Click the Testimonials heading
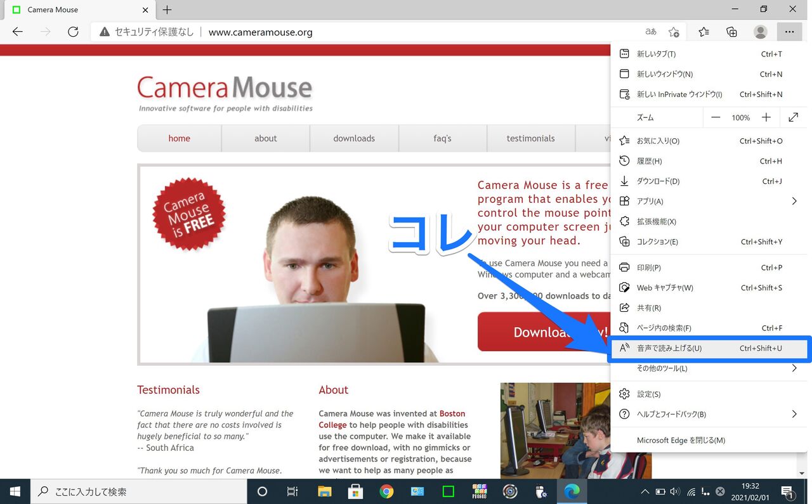The image size is (812, 504). tap(168, 390)
